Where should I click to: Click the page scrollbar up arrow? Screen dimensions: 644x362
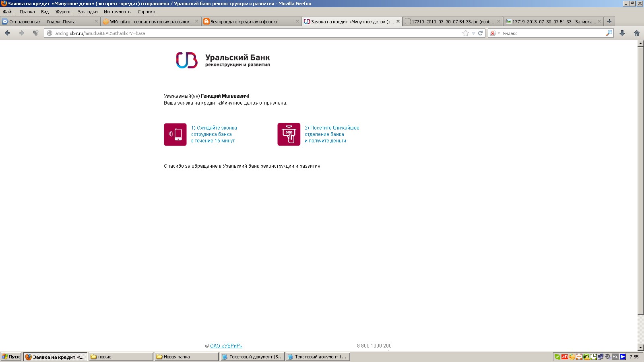pyautogui.click(x=641, y=44)
